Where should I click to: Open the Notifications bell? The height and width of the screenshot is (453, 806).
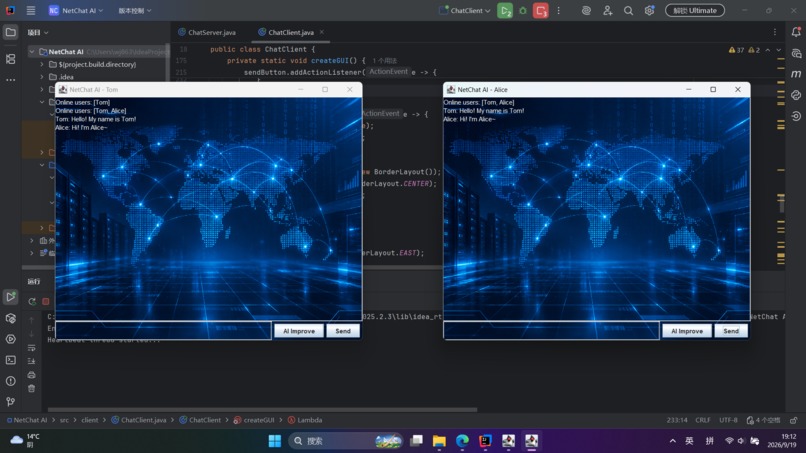click(796, 32)
